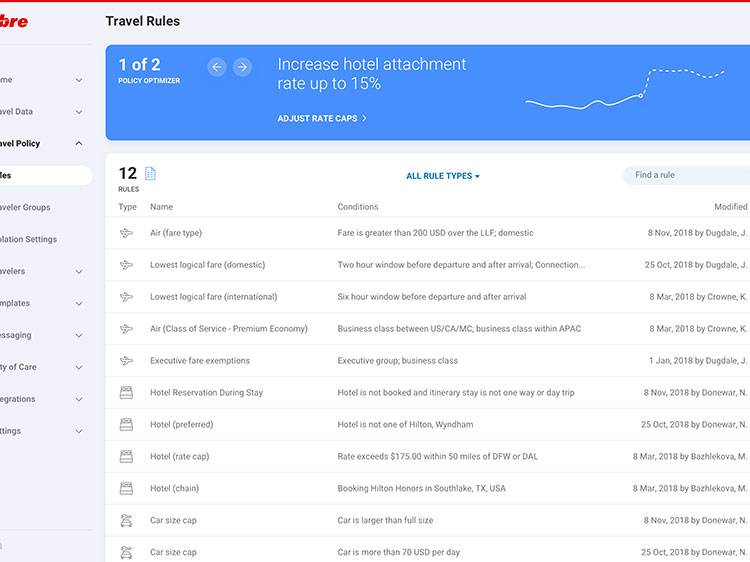Open the Hotel Reservation During Stay rule
The height and width of the screenshot is (562, 750).
click(206, 393)
